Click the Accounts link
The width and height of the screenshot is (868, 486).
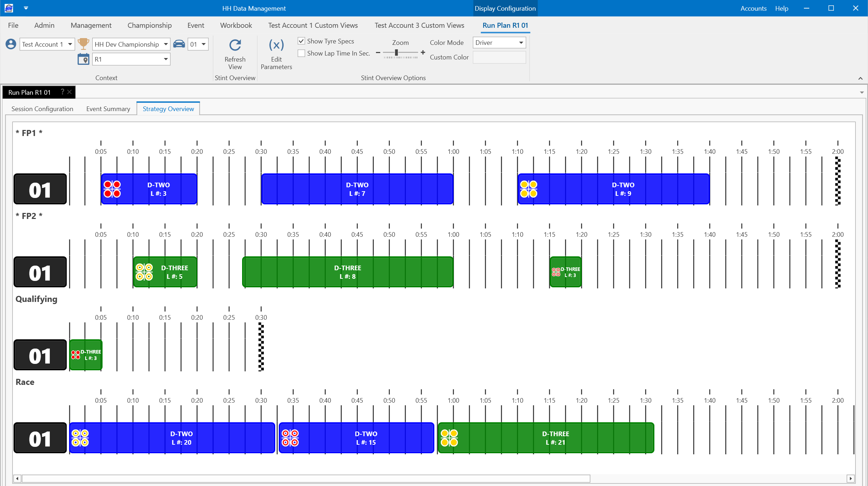pos(753,8)
